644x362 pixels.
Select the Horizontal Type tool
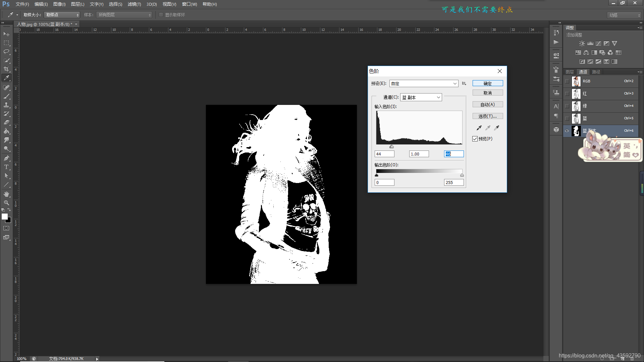point(6,167)
